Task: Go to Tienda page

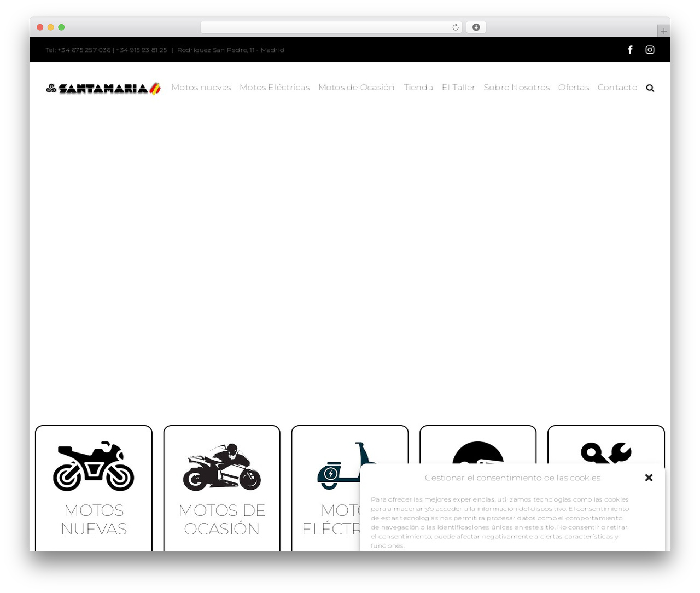Action: pos(418,88)
